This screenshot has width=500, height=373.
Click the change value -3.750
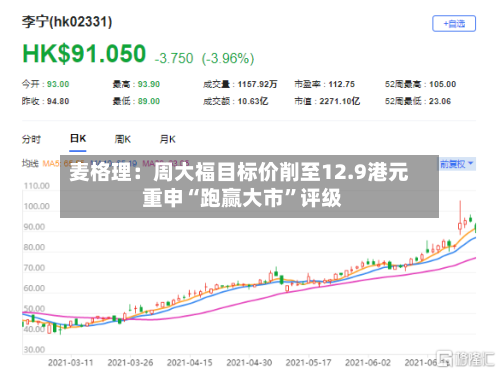point(174,58)
